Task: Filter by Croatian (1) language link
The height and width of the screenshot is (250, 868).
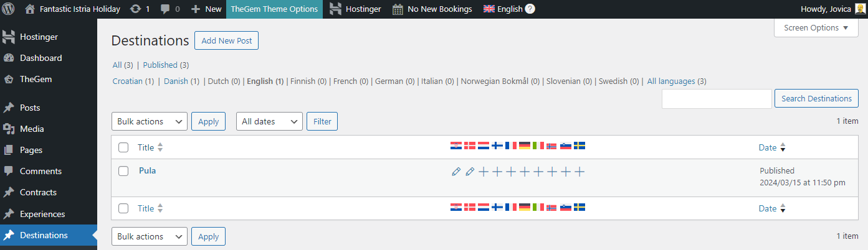Action: pyautogui.click(x=133, y=81)
